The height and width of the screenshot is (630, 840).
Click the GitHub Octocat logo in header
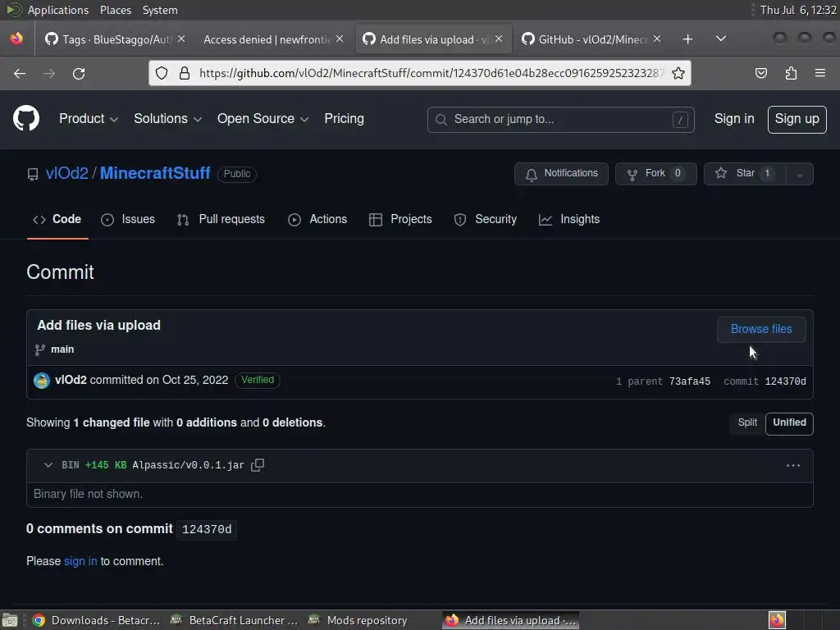pos(26,118)
